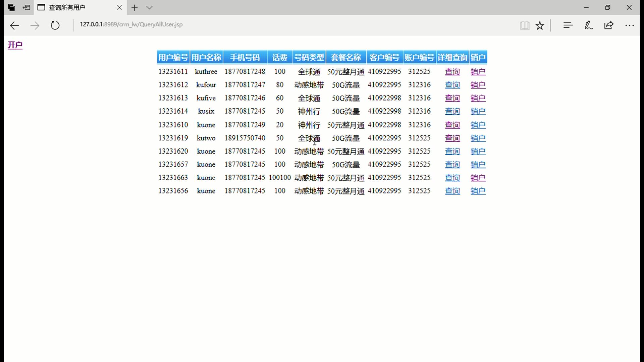Click 销户 link for user 13231614
The image size is (644, 362).
click(x=478, y=111)
